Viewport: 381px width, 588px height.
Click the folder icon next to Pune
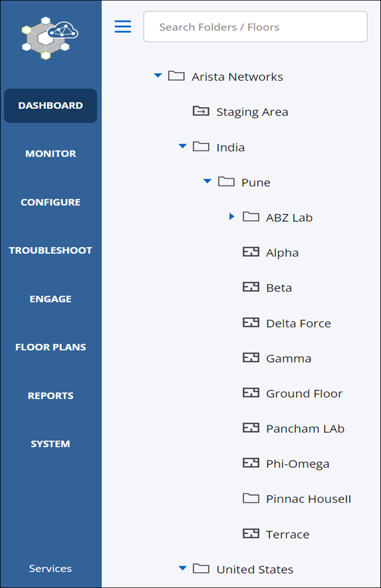click(226, 181)
